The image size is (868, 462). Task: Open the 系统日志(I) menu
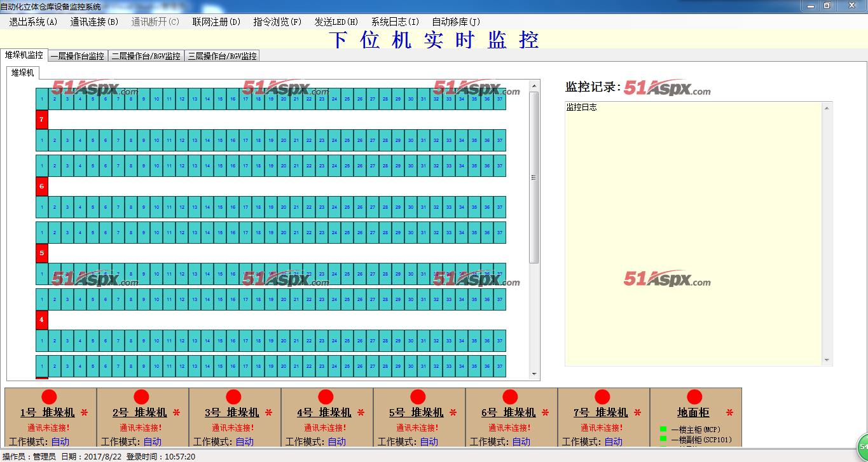395,22
